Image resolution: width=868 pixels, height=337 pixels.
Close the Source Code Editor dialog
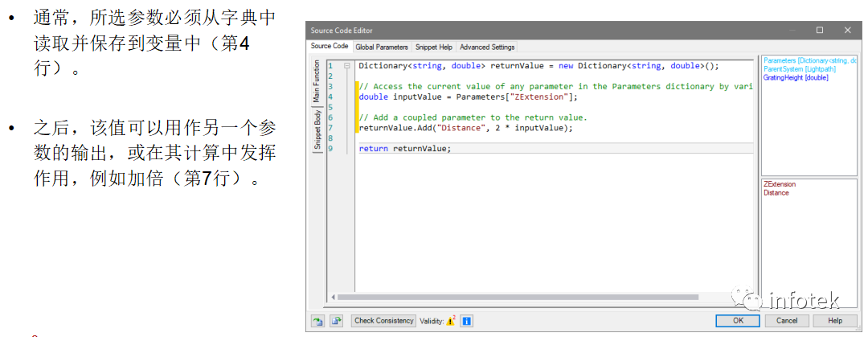pos(848,31)
